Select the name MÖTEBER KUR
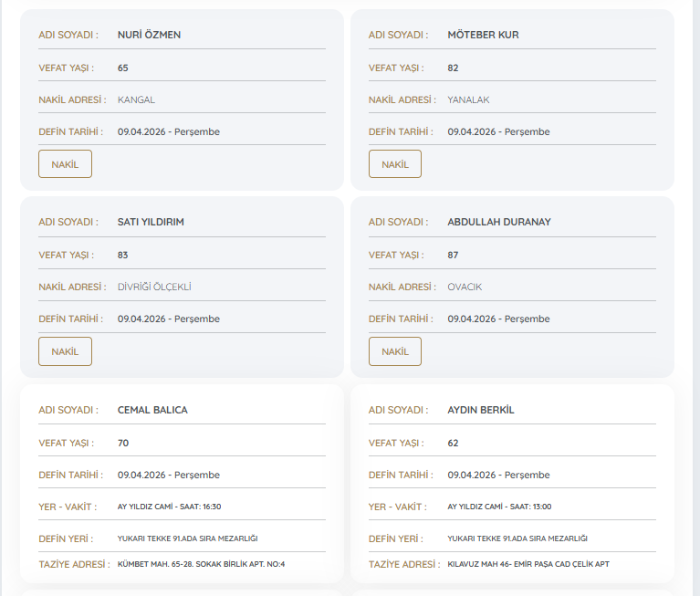The height and width of the screenshot is (596, 700). [x=483, y=35]
